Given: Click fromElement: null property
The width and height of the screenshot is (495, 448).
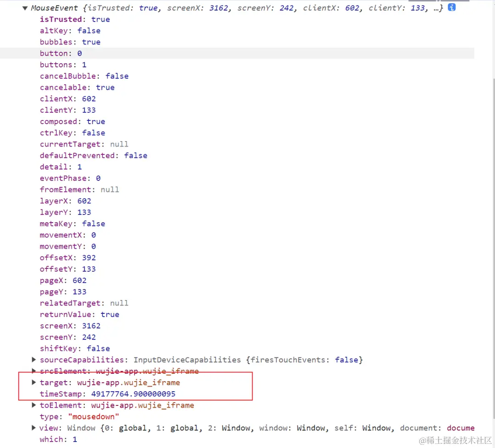Looking at the screenshot, I should 80,190.
